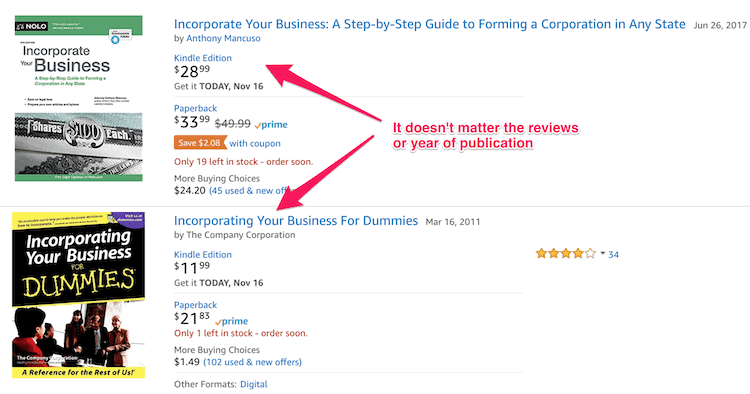Click the Save $2.08 coupon badge

tap(200, 143)
